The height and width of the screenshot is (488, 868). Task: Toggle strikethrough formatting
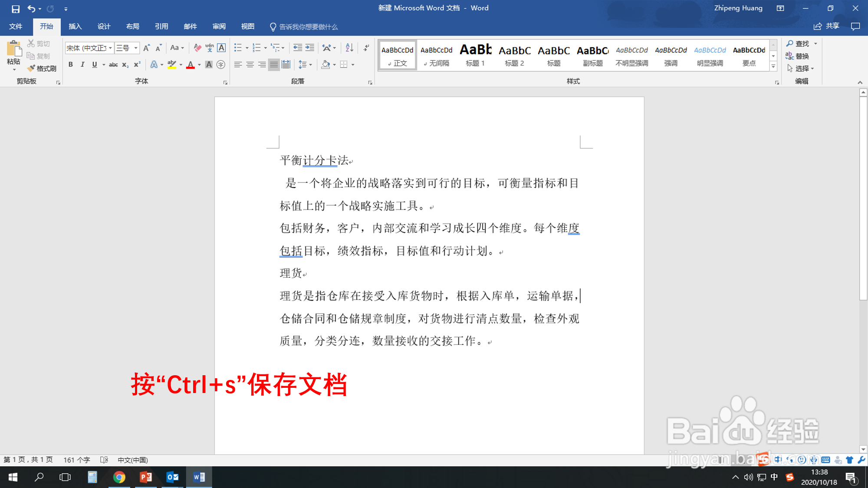[x=113, y=64]
